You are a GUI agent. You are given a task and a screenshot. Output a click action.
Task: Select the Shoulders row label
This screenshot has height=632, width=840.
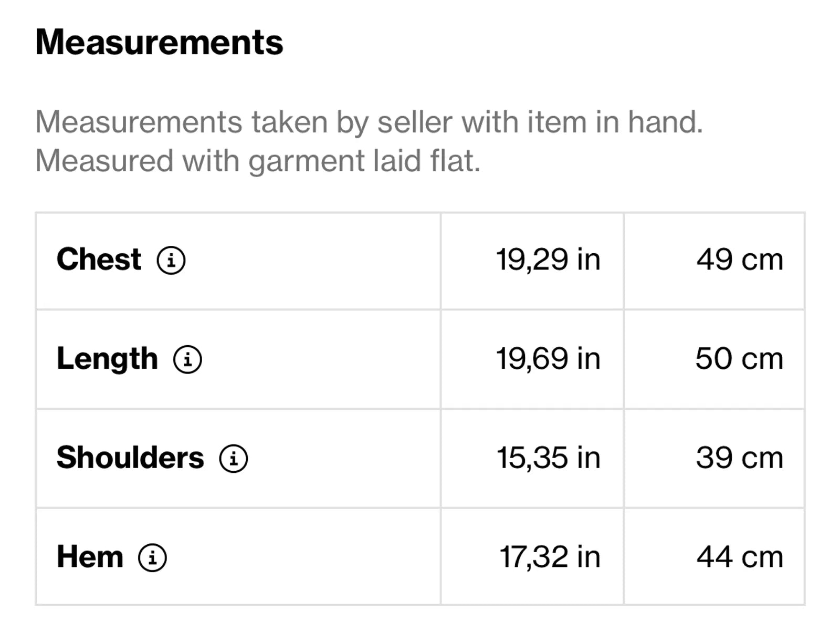click(x=130, y=458)
